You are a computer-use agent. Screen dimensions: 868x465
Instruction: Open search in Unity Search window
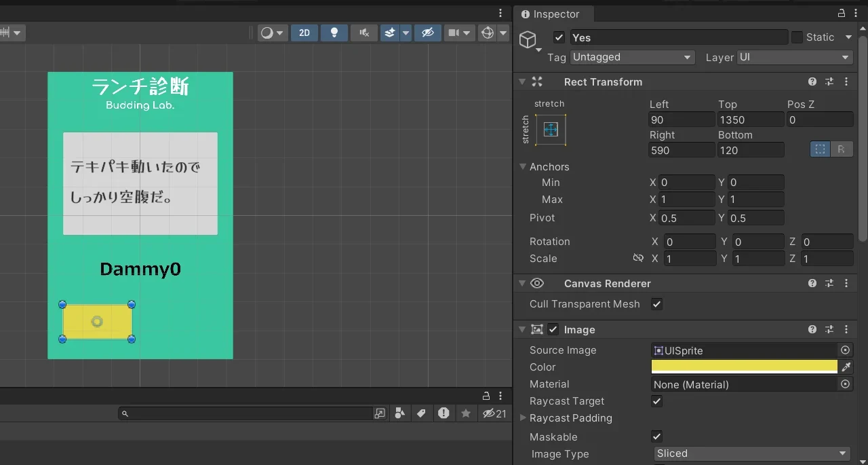(380, 413)
